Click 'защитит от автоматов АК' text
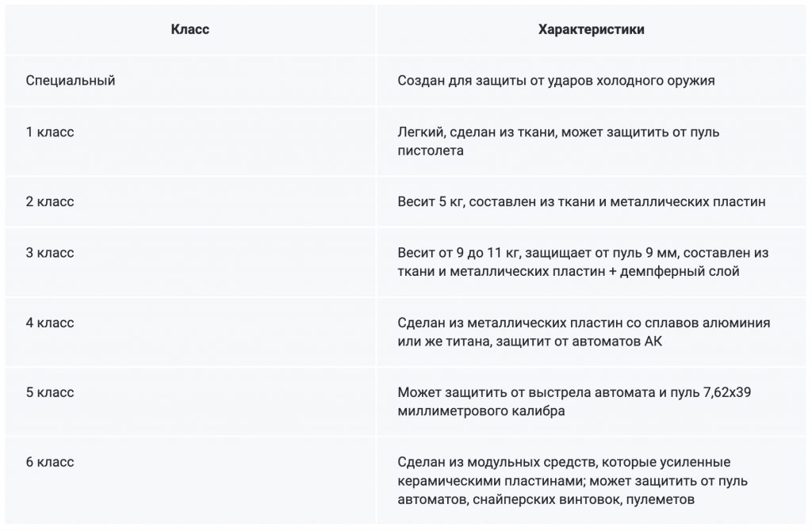812x531 pixels. [579, 342]
